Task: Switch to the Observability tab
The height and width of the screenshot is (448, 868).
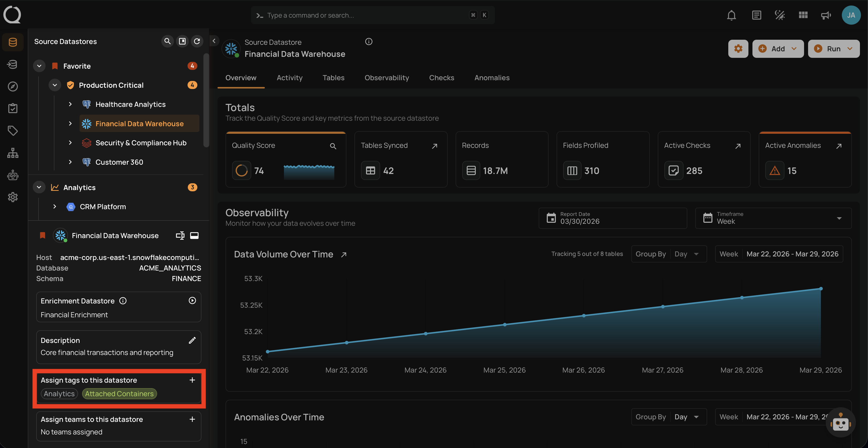Action: (386, 78)
